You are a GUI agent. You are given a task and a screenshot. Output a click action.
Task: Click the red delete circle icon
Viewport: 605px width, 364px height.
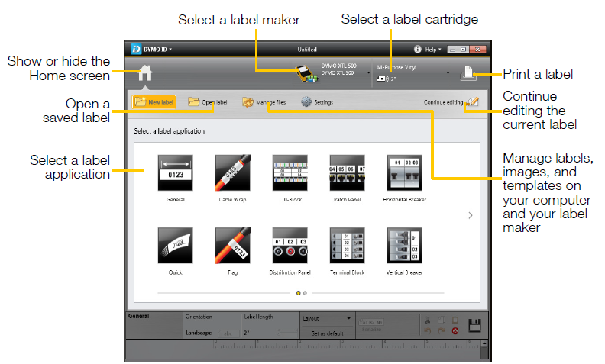[x=455, y=331]
